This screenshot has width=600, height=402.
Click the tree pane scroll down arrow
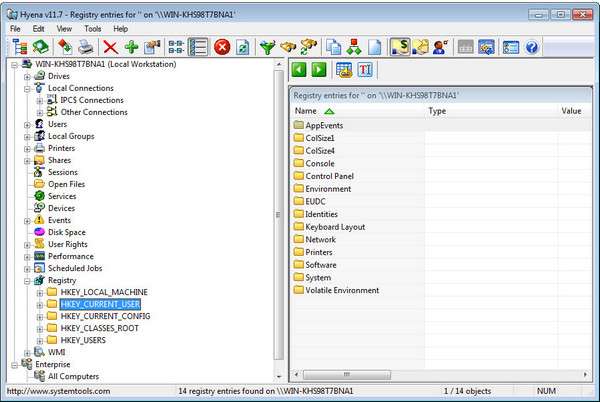coord(279,376)
